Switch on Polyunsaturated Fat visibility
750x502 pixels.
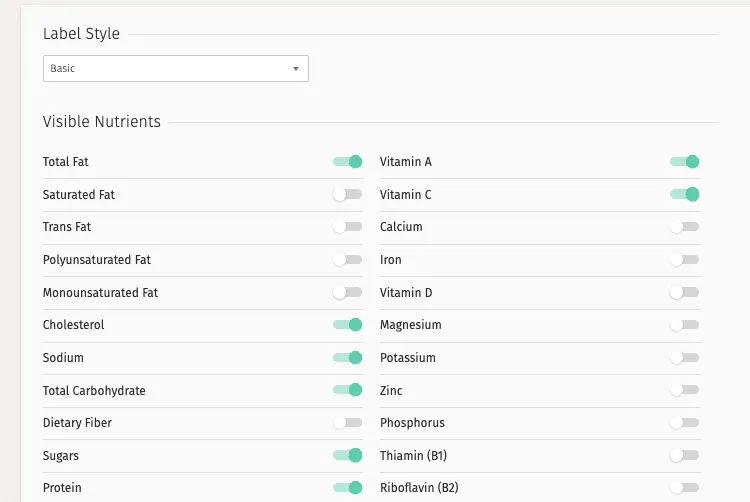coord(348,260)
